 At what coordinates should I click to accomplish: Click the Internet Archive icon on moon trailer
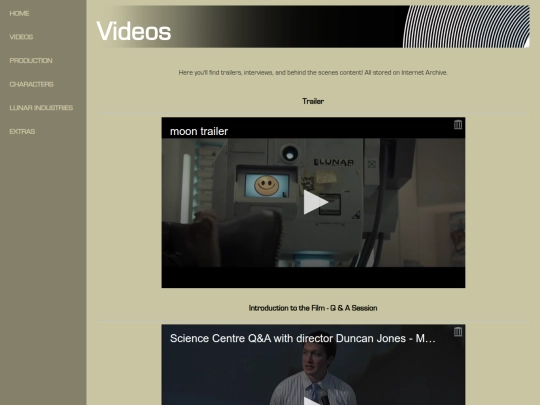(x=458, y=124)
